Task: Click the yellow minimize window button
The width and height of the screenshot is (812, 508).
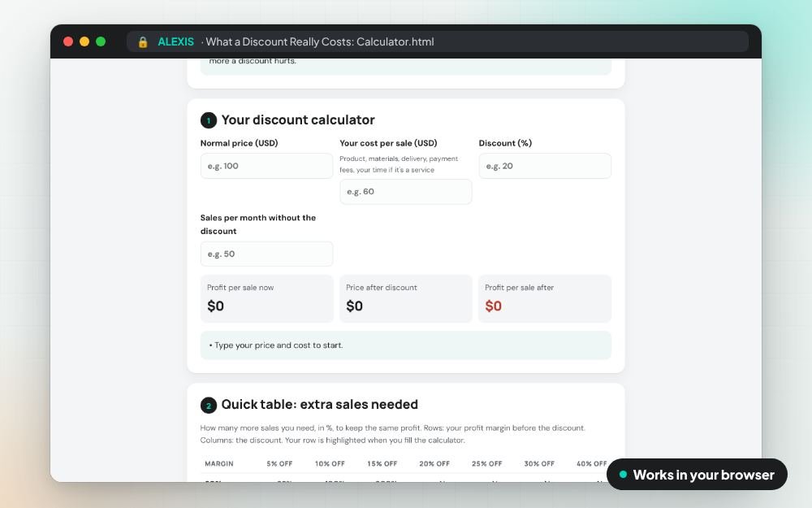Action: pyautogui.click(x=84, y=41)
